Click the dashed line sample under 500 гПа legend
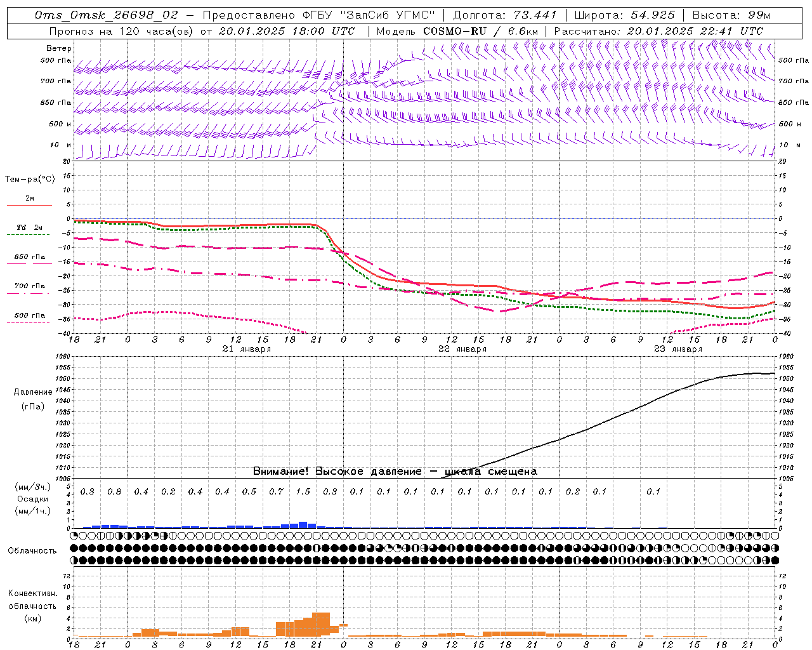Viewport: 812px width, 650px height. point(29,323)
